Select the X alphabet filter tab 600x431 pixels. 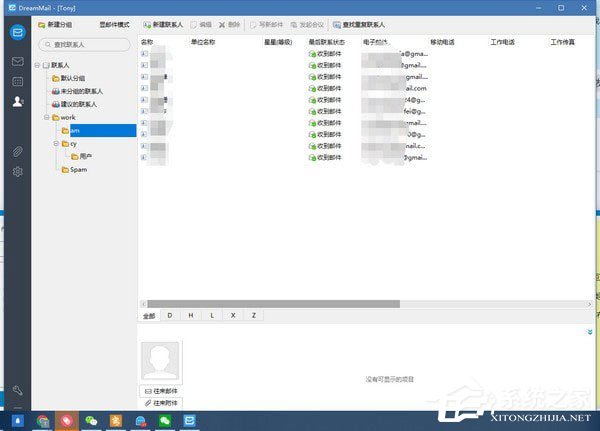click(x=233, y=316)
